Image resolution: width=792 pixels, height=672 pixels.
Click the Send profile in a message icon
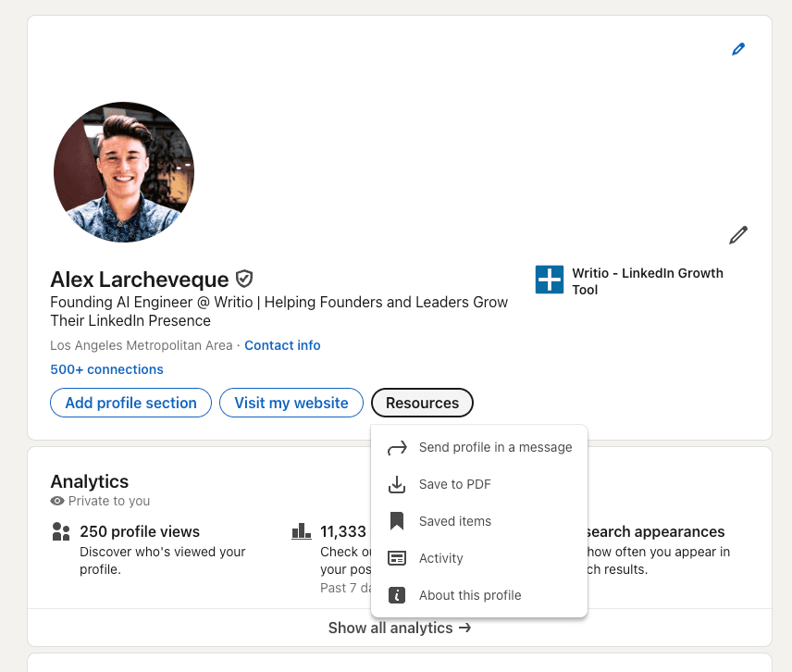click(x=398, y=447)
